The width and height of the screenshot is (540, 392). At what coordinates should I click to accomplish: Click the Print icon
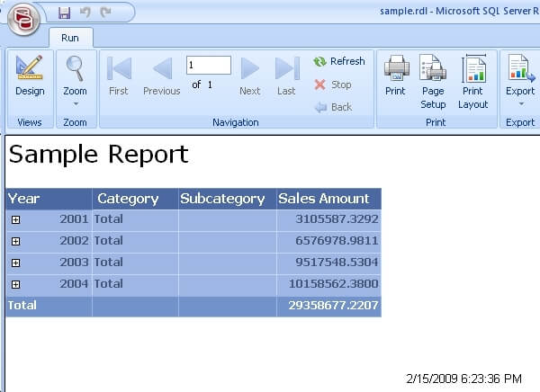click(397, 69)
